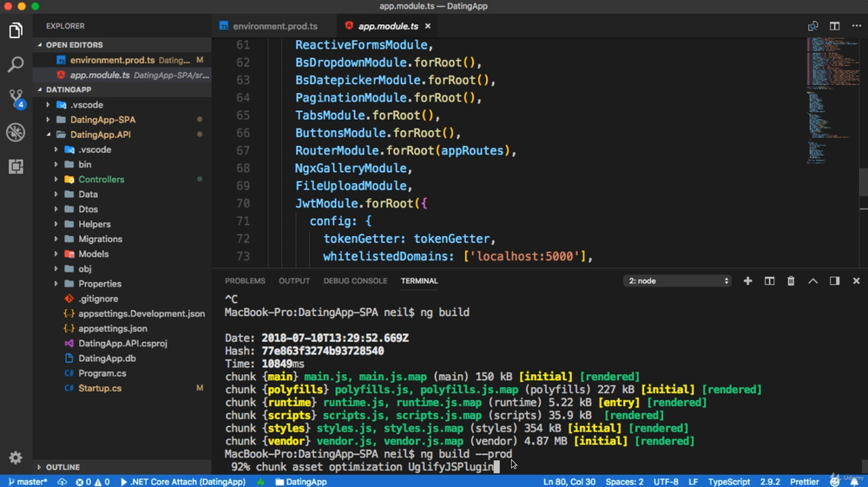Screen dimensions: 868x487
Task: Open Program.cs in the file tree
Action: [x=122, y=373]
